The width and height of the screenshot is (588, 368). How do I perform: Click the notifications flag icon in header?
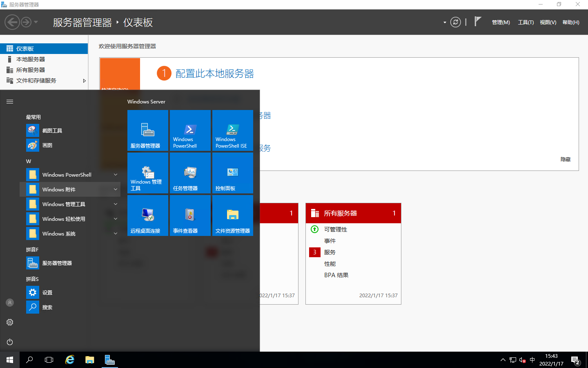pyautogui.click(x=478, y=21)
